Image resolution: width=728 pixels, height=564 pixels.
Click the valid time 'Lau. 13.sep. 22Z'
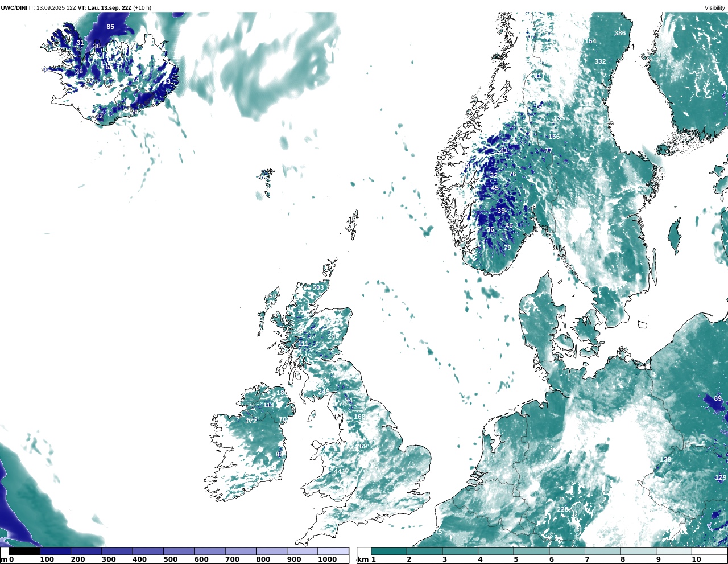pyautogui.click(x=110, y=7)
